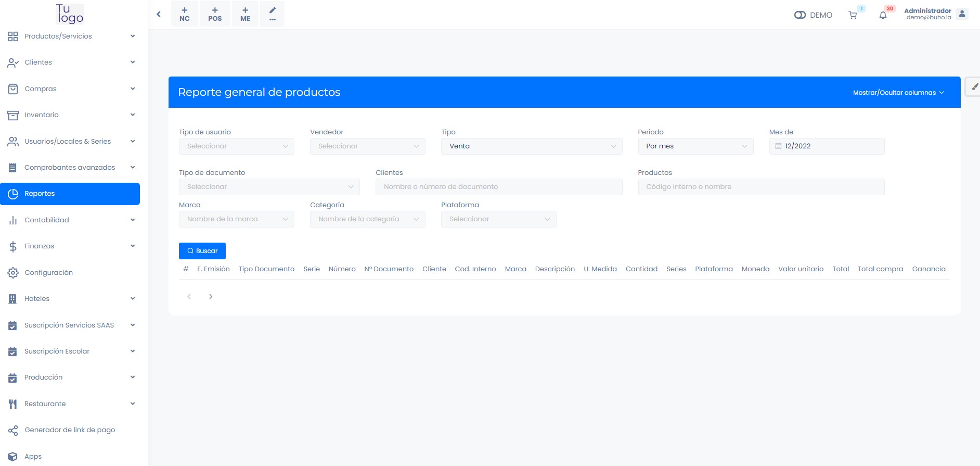The height and width of the screenshot is (466, 980).
Task: Click the shopping cart icon
Action: (853, 15)
